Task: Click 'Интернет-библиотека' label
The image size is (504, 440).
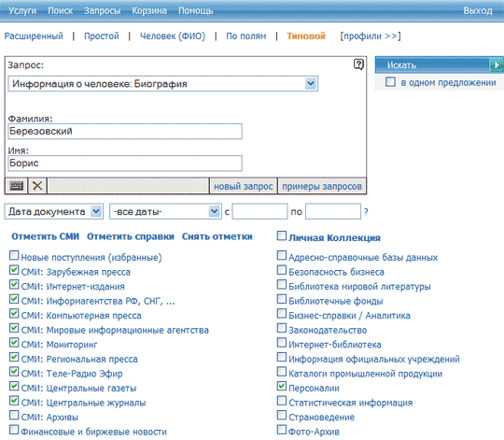Action: (x=335, y=345)
